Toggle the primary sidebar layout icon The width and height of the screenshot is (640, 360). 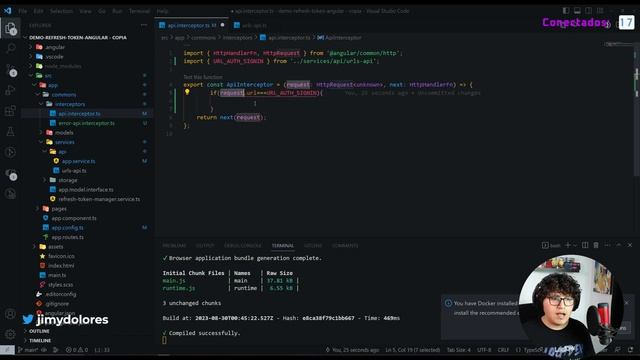pos(566,11)
